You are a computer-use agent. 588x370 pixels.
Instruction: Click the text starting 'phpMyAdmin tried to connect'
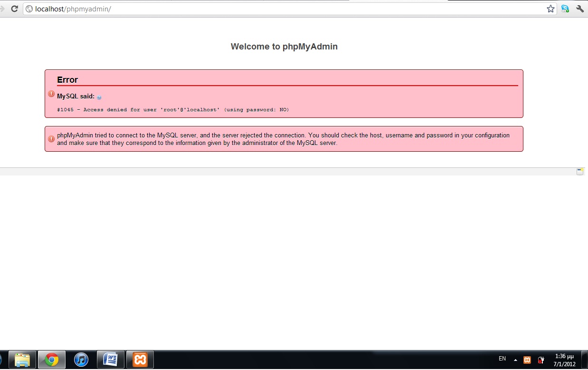(x=283, y=139)
